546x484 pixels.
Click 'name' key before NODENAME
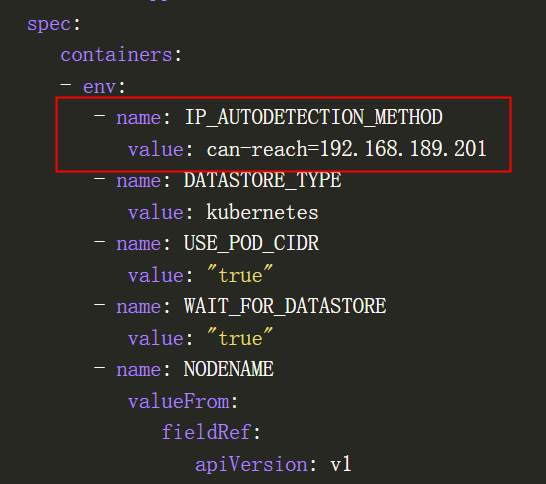pyautogui.click(x=139, y=370)
